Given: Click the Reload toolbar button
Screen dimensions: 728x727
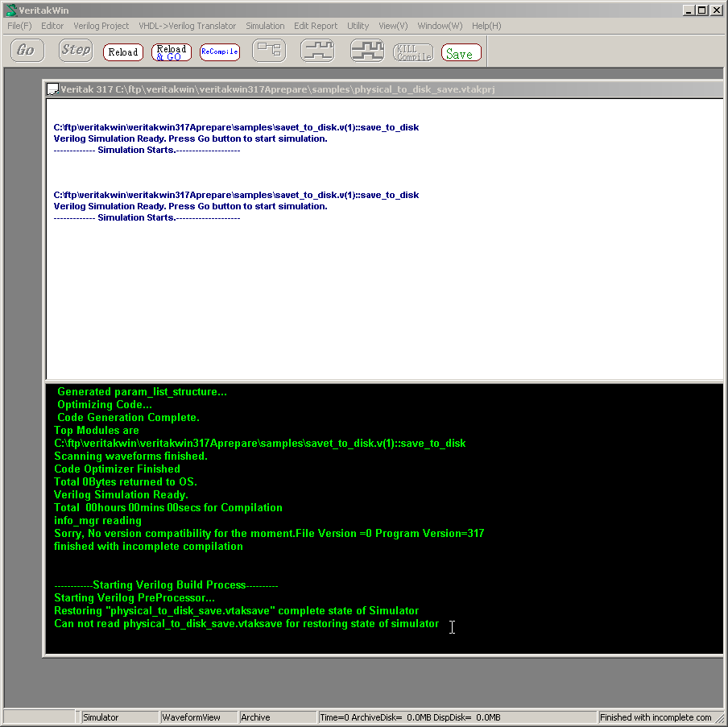Looking at the screenshot, I should 123,52.
